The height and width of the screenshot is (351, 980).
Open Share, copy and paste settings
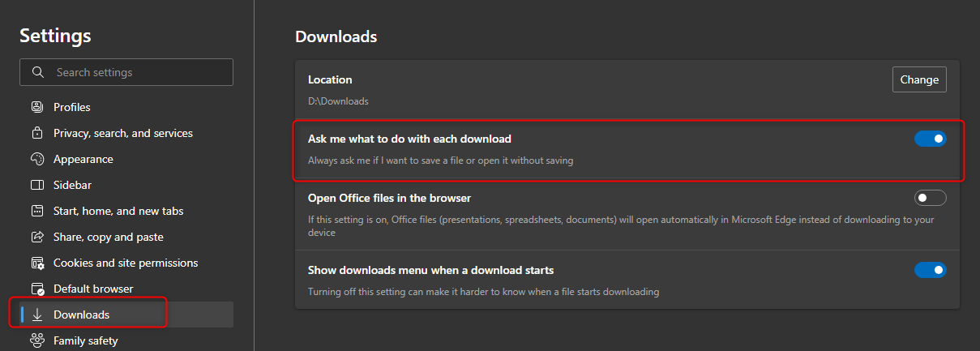click(x=126, y=237)
